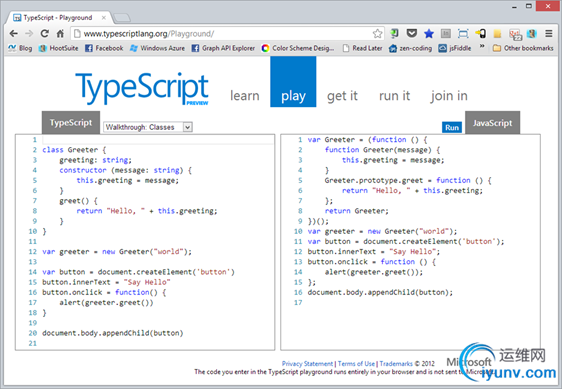
Task: Expand the Other bookmarks folder
Action: click(523, 48)
